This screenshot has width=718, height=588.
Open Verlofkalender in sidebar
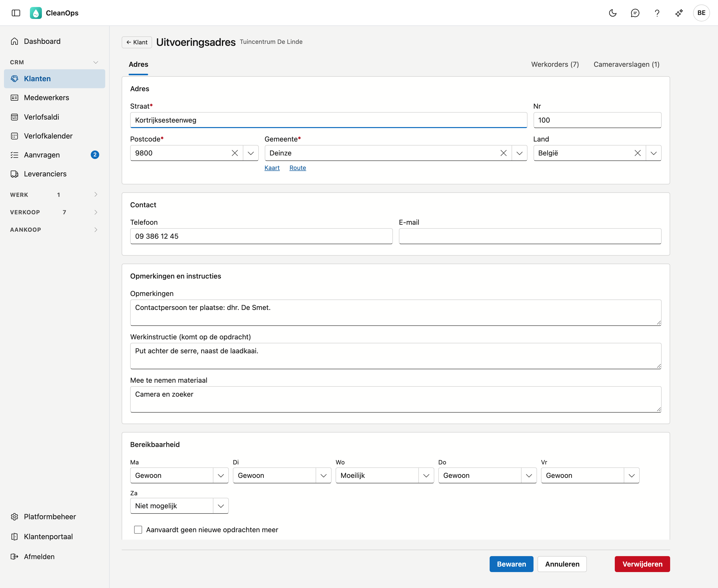pos(55,136)
